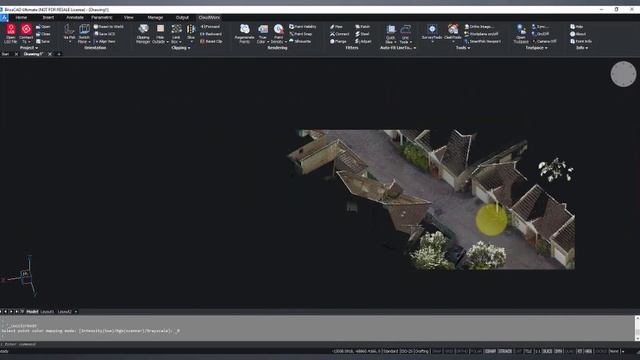Toggle DYN input in status bar
This screenshot has height=360, width=640.
point(558,351)
